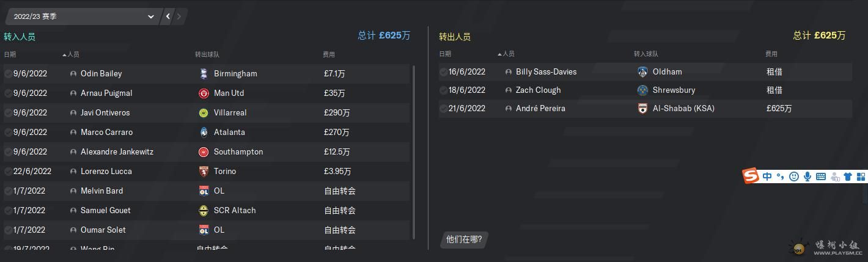Screen dimensions: 868x262
Task: Click the 他们在哪? button
Action: 464,239
